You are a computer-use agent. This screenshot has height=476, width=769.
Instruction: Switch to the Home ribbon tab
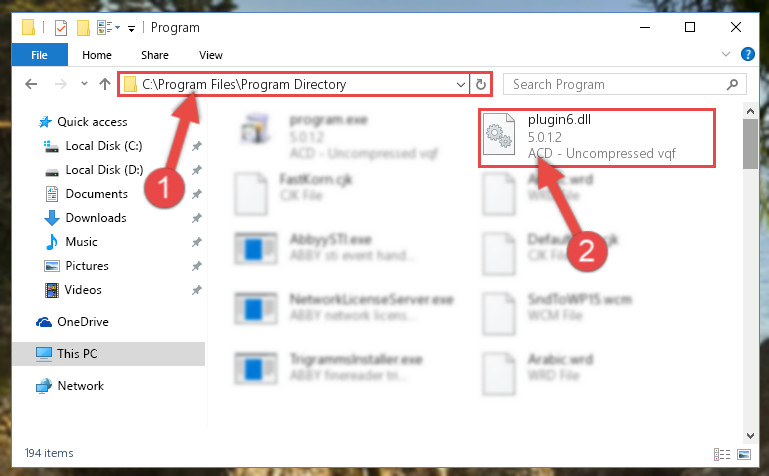point(97,55)
